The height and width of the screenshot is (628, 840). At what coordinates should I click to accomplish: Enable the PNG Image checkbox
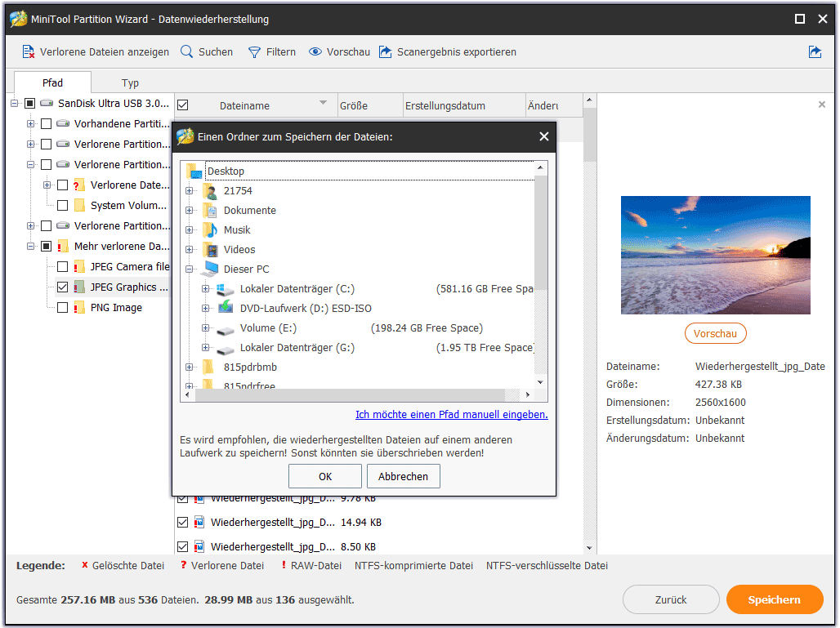pyautogui.click(x=62, y=308)
